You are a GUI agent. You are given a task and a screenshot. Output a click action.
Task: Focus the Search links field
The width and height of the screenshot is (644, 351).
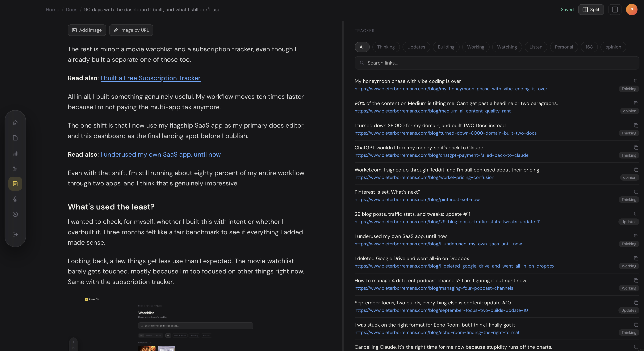pos(497,63)
